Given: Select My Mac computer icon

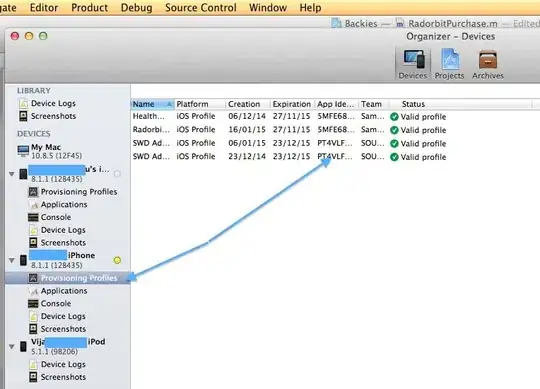Looking at the screenshot, I should click(x=23, y=151).
